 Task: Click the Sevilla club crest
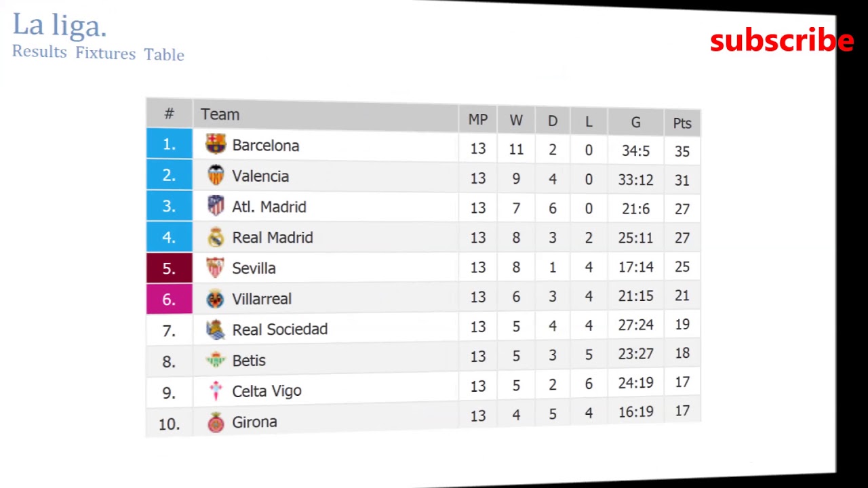point(216,268)
